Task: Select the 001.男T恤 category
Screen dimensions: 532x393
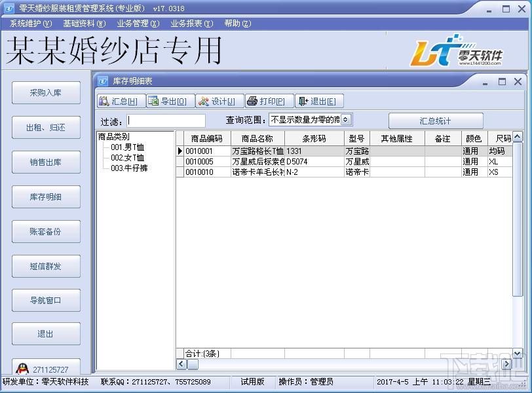Action: coord(128,147)
